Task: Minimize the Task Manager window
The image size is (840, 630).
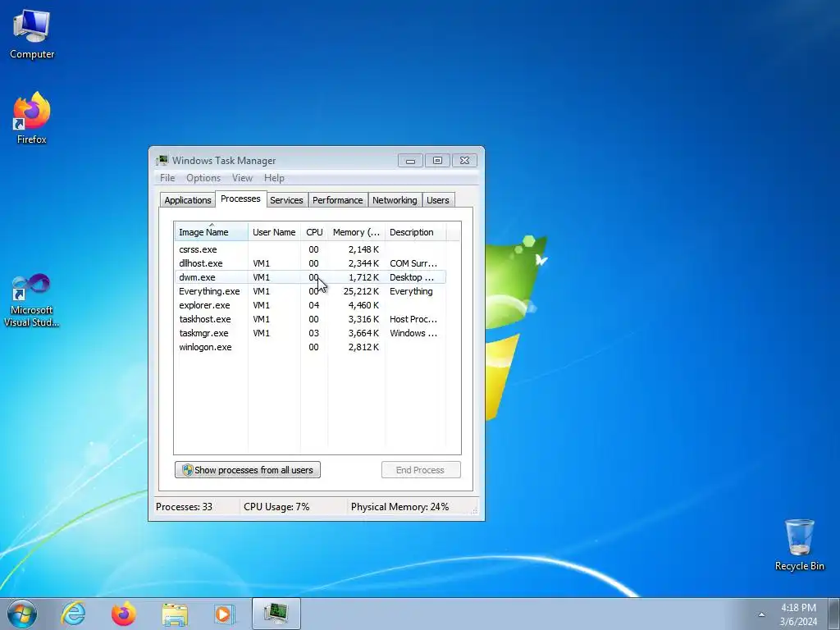Action: (x=410, y=160)
